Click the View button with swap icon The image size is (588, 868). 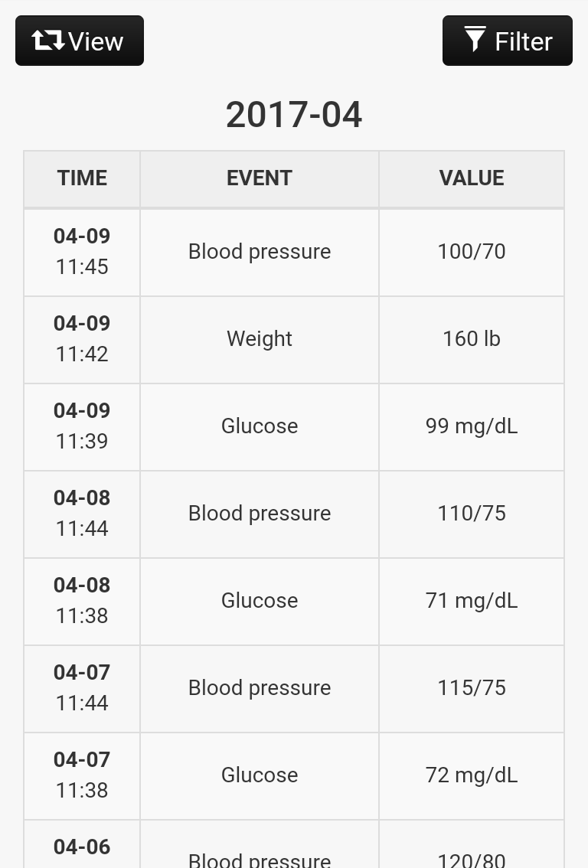[80, 41]
